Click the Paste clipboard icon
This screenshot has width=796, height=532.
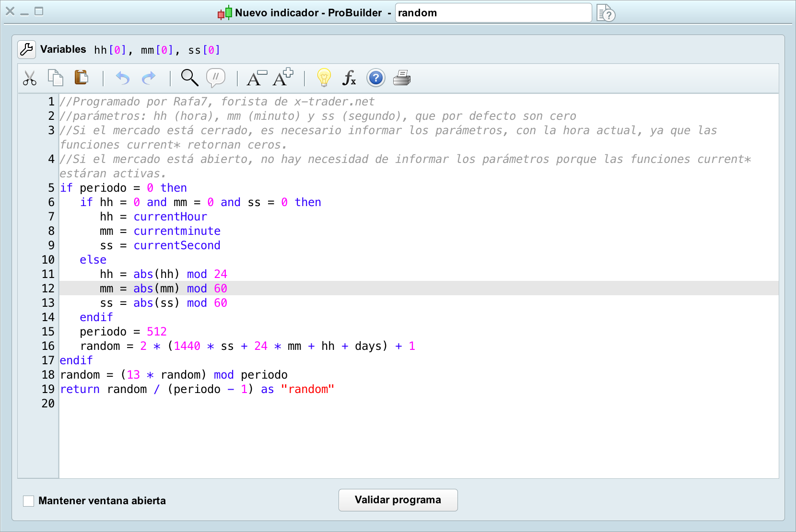pyautogui.click(x=82, y=78)
